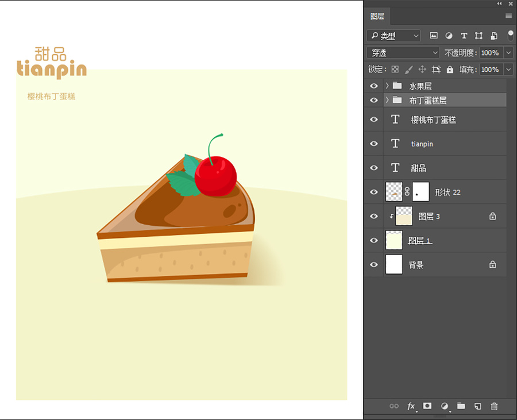Open the Layers panel menu

point(509,16)
